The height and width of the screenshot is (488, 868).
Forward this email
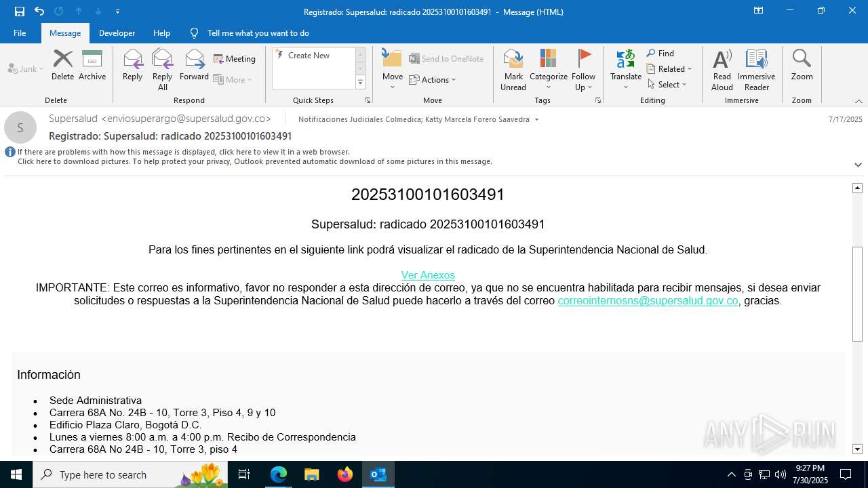point(195,66)
